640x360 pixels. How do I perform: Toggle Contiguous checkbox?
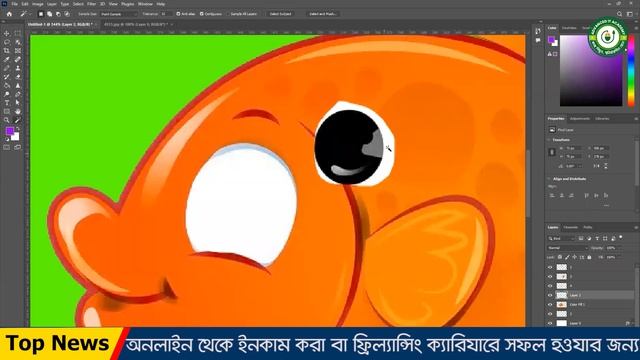tap(202, 14)
